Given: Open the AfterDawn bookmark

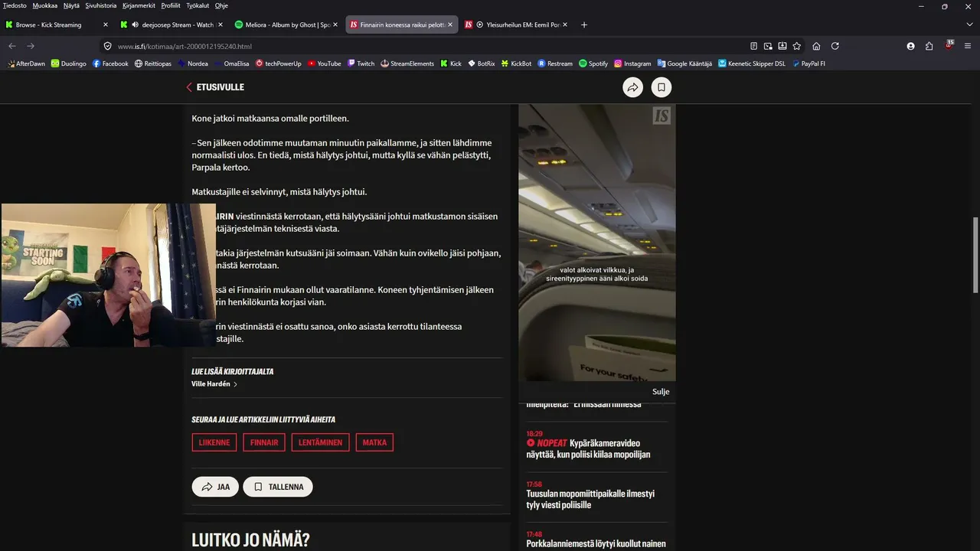Looking at the screenshot, I should tap(26, 64).
